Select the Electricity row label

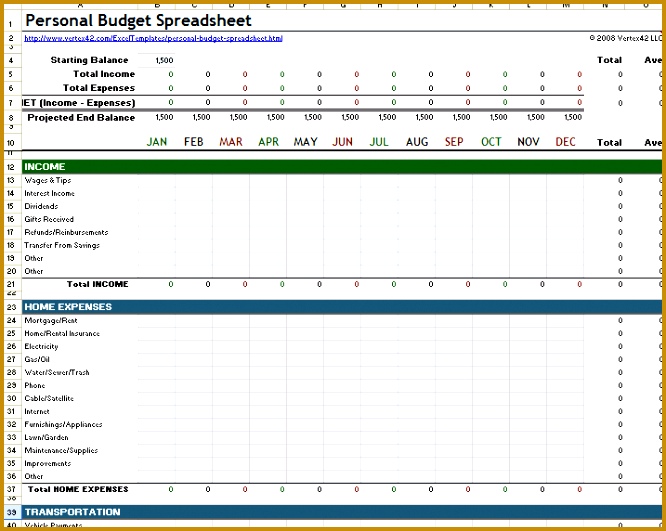pyautogui.click(x=41, y=347)
